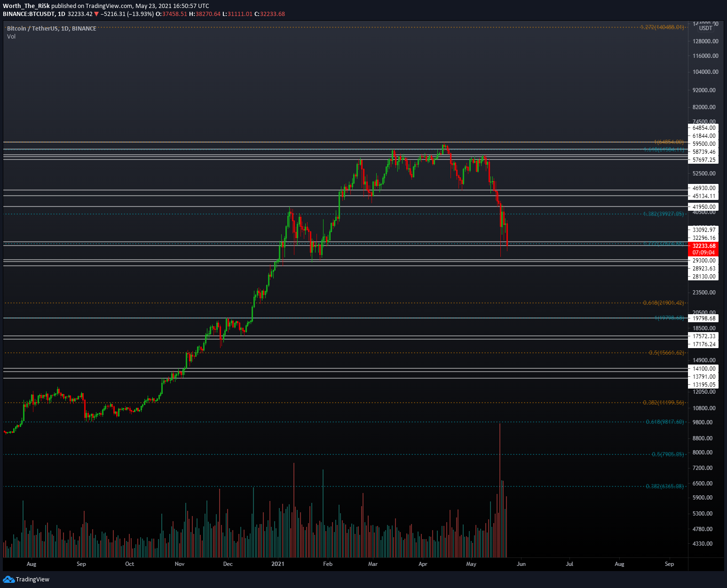The image size is (727, 588).
Task: Click the Feb label on the time axis
Action: point(328,564)
